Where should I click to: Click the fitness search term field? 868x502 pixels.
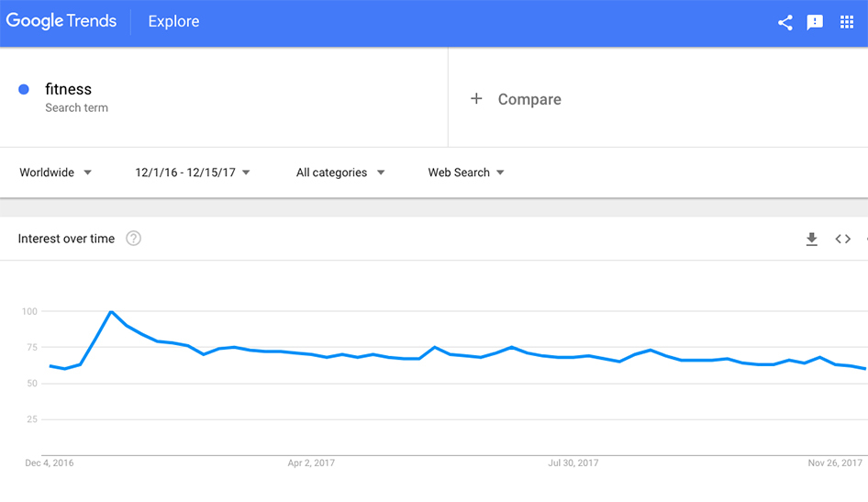[69, 89]
